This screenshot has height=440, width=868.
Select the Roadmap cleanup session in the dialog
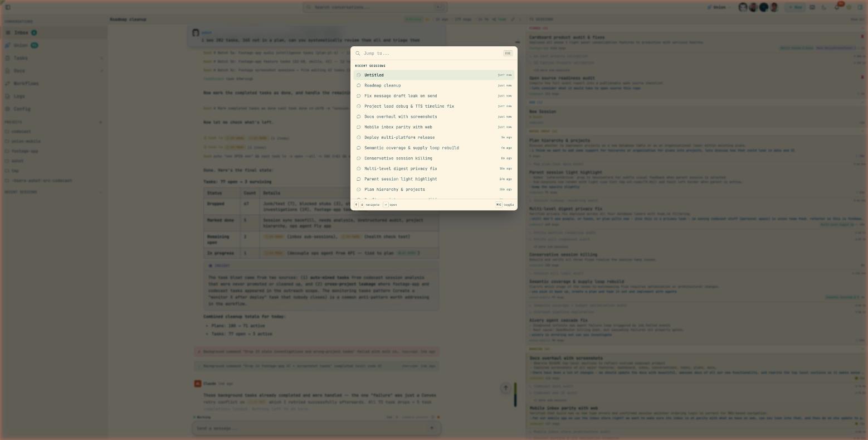[x=382, y=85]
